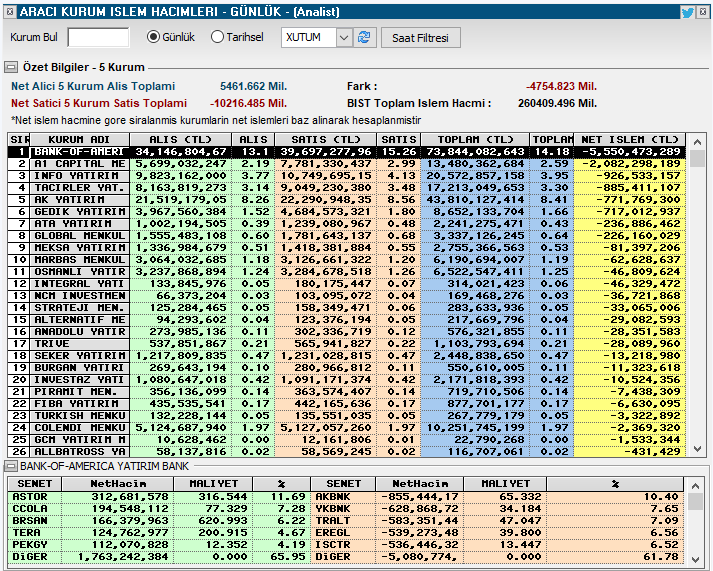Collapse the Özet Bilgiler section
Image resolution: width=713 pixels, height=571 pixels.
tap(10, 67)
